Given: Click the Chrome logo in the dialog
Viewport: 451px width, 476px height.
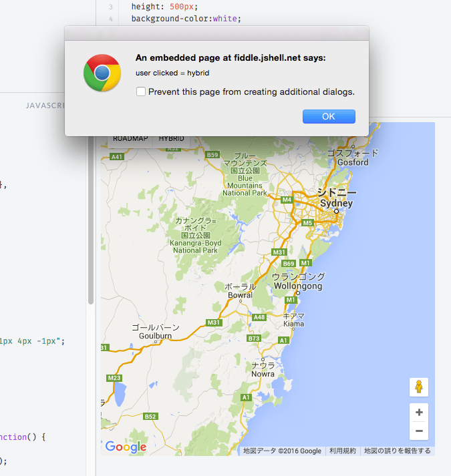Looking at the screenshot, I should click(x=102, y=73).
